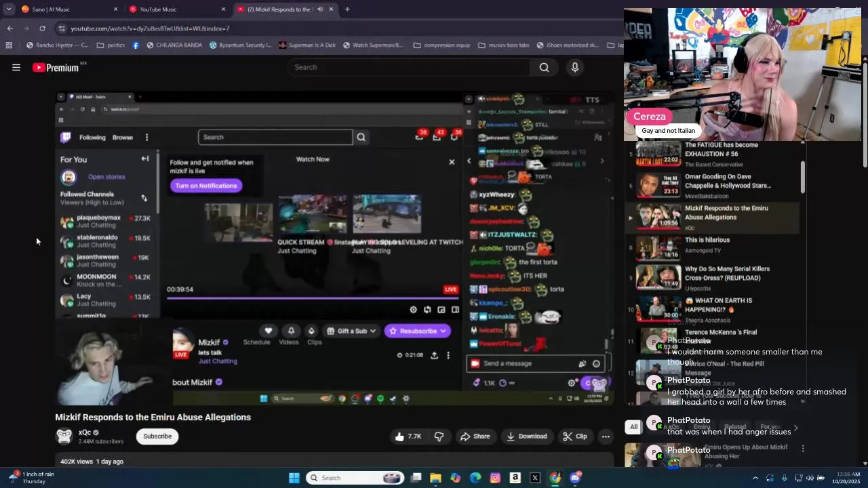Select current playlist item Mizkif Responds
Image resolution: width=868 pixels, height=488 pixels.
712,217
